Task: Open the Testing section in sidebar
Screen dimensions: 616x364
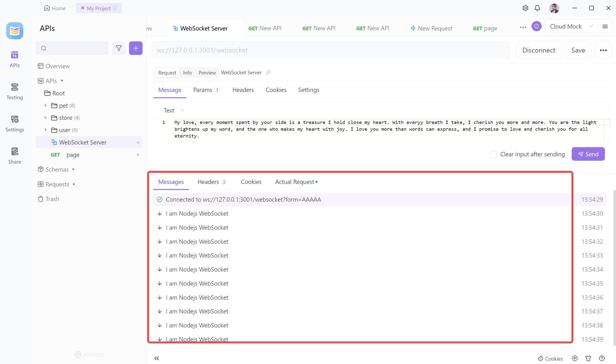Action: (14, 91)
